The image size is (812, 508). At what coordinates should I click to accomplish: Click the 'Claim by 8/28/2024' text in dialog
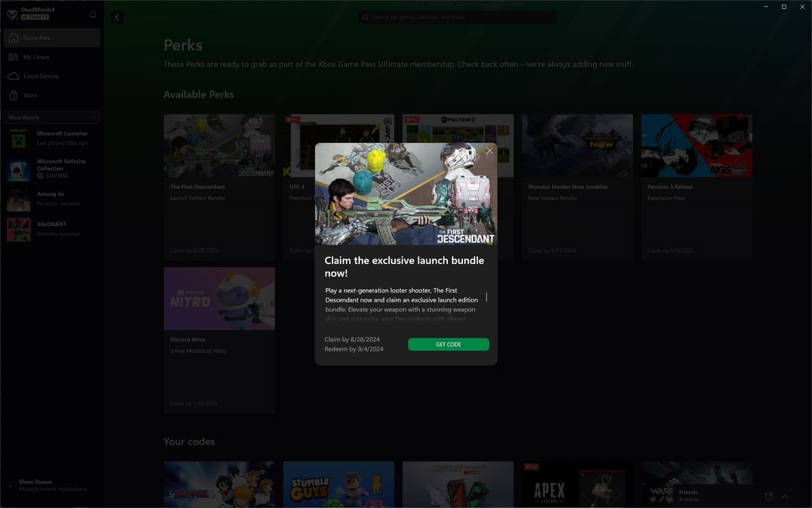click(352, 339)
